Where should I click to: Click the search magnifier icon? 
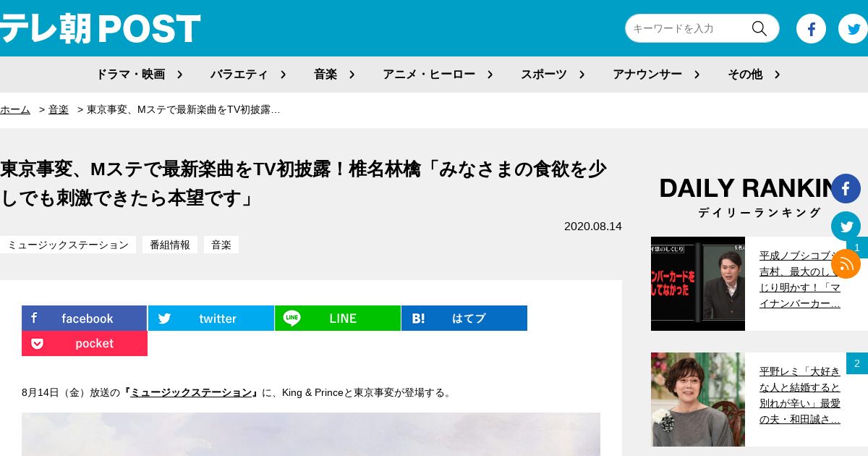tap(759, 28)
